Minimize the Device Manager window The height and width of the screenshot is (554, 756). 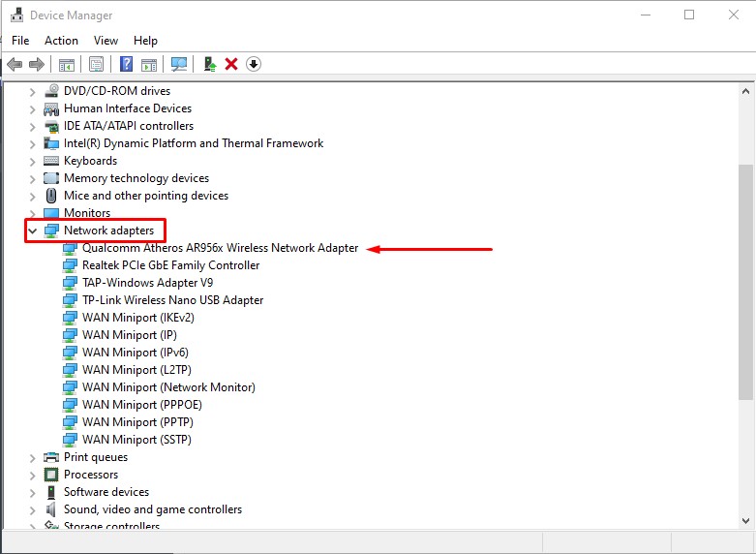click(646, 15)
